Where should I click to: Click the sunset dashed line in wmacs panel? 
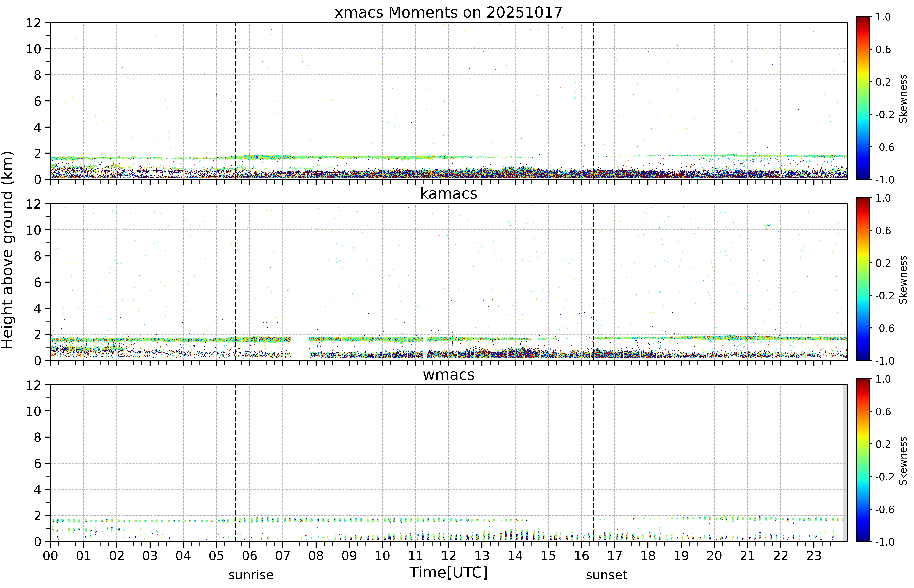(593, 463)
